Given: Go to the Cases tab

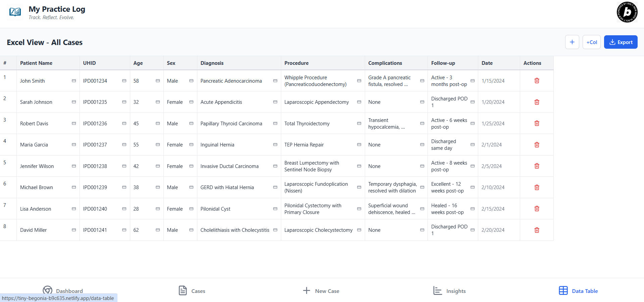Looking at the screenshot, I should (192, 291).
